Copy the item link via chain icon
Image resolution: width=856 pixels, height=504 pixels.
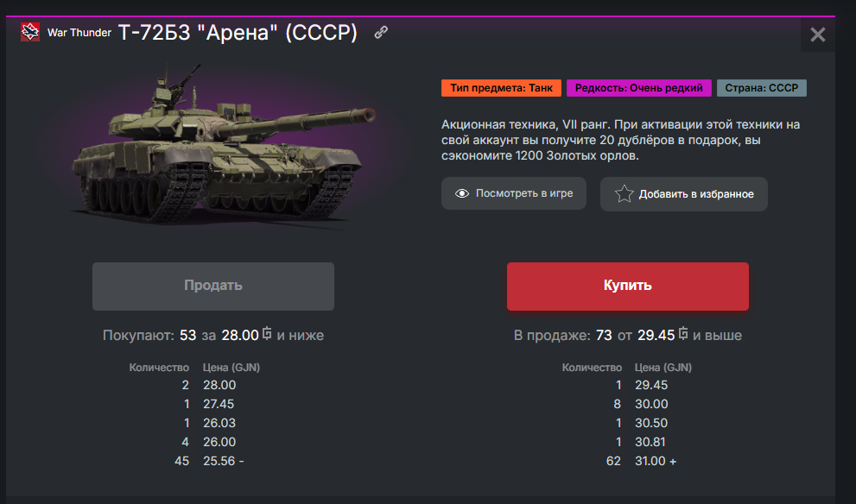(x=381, y=33)
